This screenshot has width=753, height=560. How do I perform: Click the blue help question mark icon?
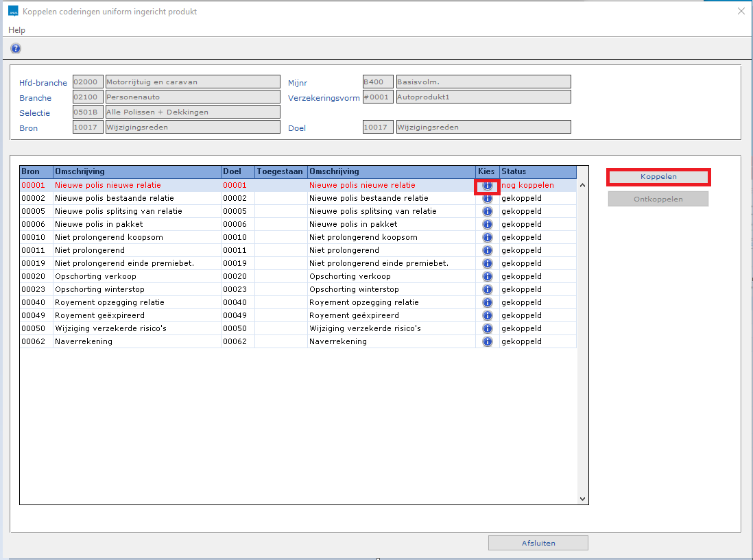16,48
